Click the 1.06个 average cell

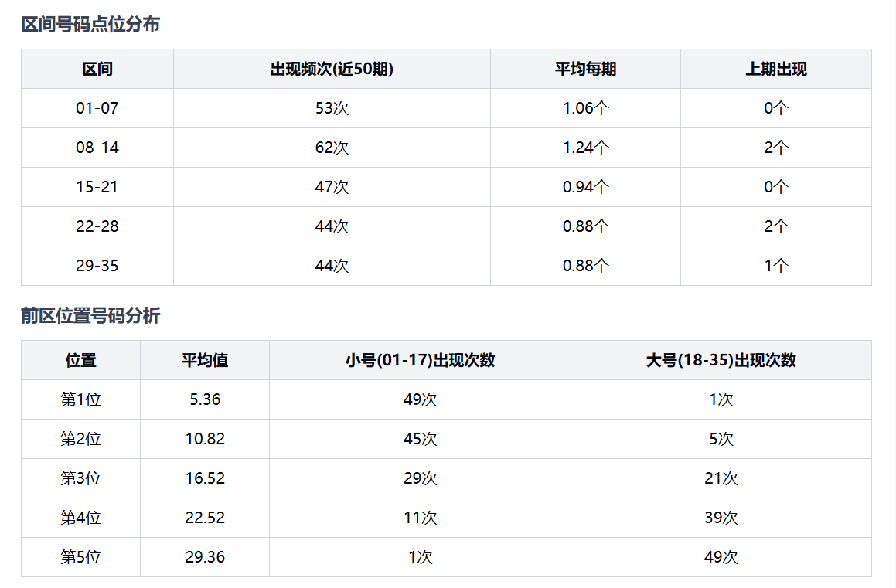coord(585,108)
